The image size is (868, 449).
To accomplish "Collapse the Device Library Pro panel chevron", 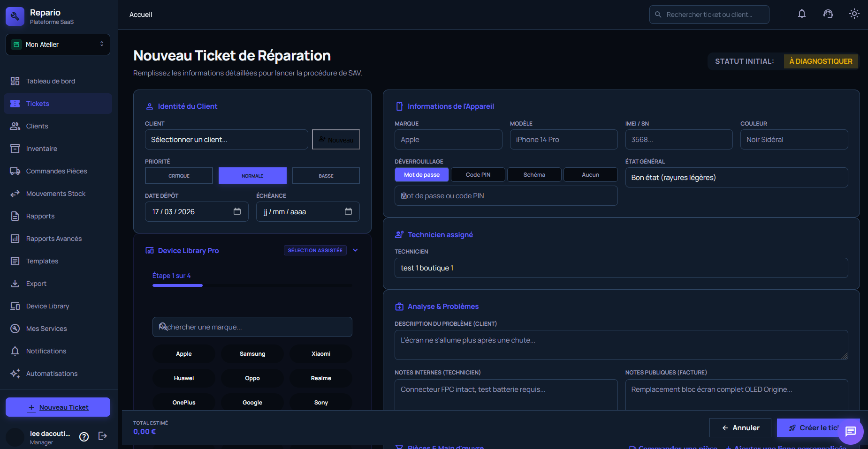I will (355, 250).
